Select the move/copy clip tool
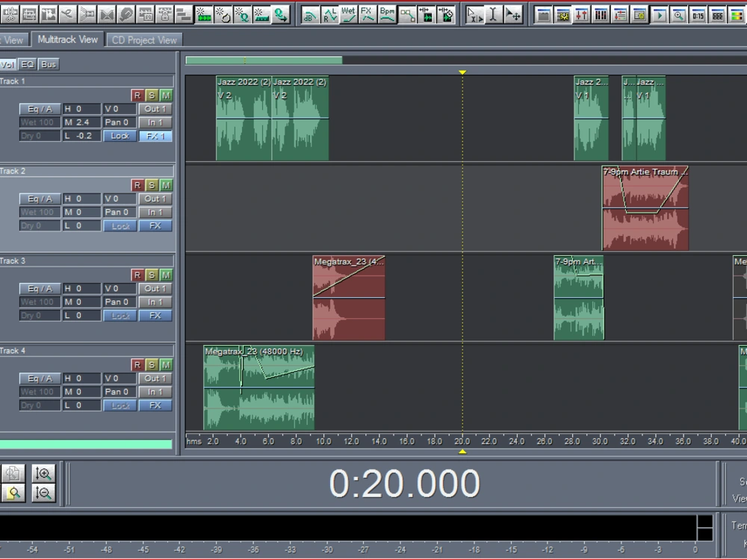The width and height of the screenshot is (747, 560). pyautogui.click(x=512, y=14)
